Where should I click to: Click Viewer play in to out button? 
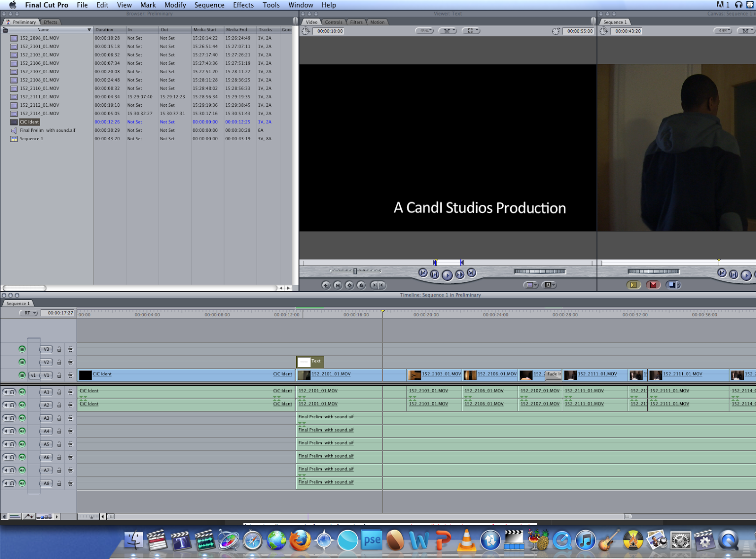coord(435,274)
